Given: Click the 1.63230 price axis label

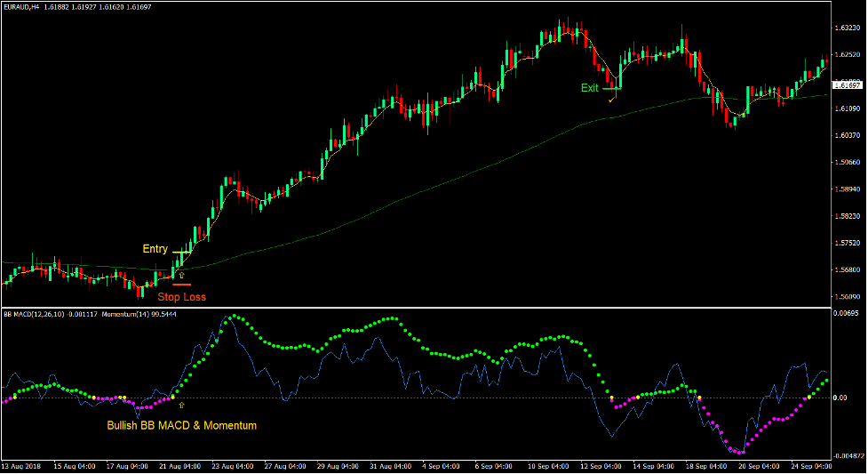Looking at the screenshot, I should click(x=848, y=28).
